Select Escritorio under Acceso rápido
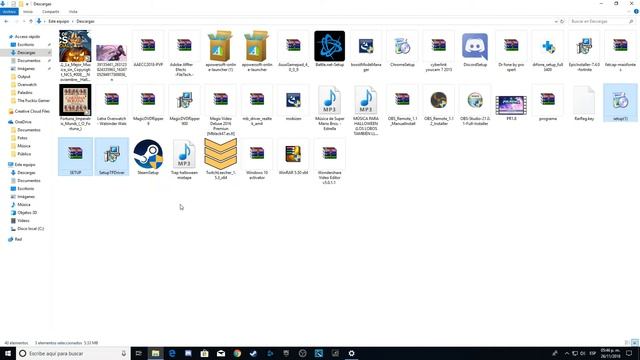The image size is (640, 360). click(x=26, y=44)
